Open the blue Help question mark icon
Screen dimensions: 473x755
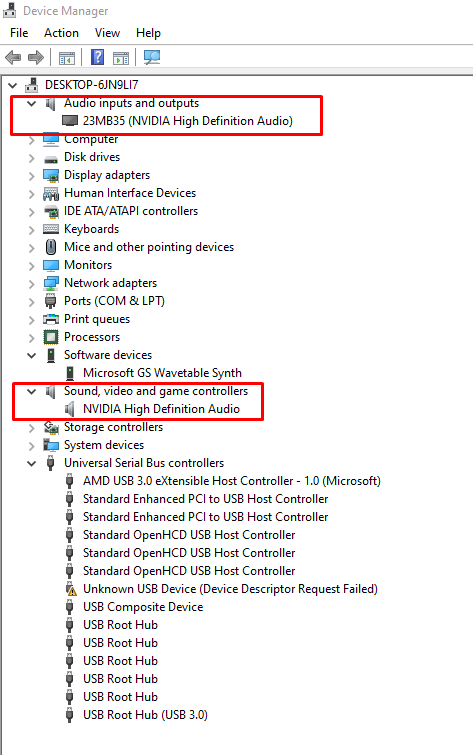coord(97,57)
